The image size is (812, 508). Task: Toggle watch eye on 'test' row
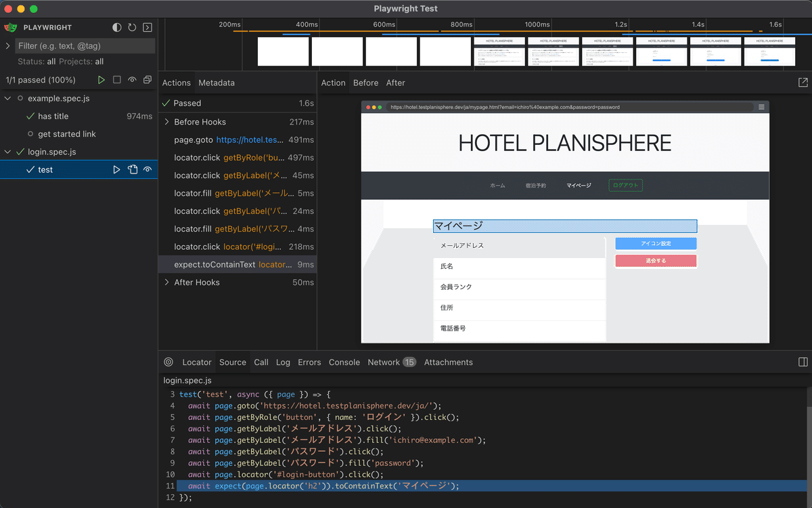148,169
